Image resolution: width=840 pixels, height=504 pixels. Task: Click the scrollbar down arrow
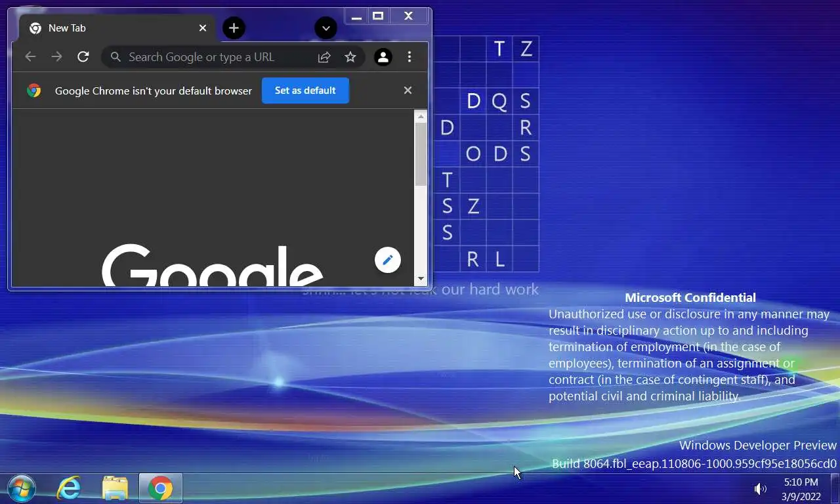[x=421, y=279]
